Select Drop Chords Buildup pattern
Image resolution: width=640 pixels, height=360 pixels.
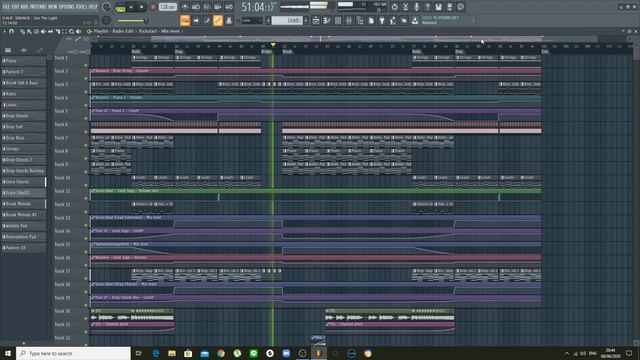pyautogui.click(x=24, y=171)
